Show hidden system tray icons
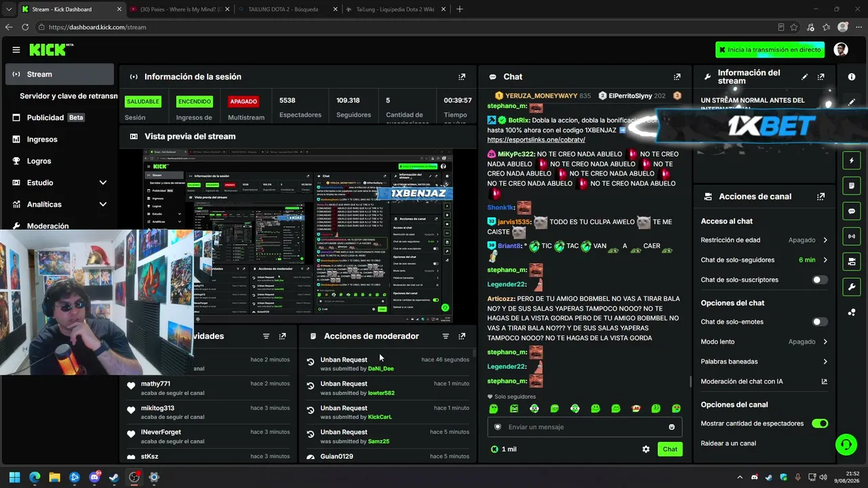The image size is (868, 488). pos(740,477)
